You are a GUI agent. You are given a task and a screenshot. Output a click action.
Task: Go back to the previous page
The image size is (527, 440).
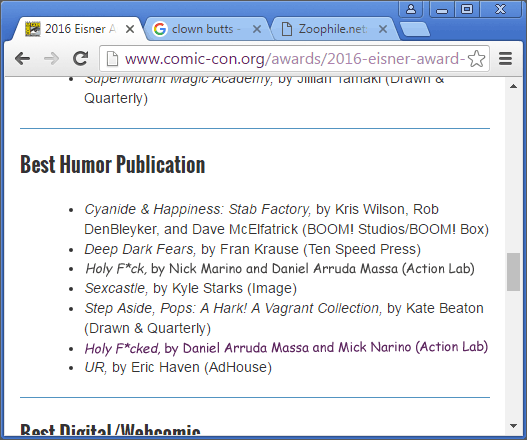point(23,59)
